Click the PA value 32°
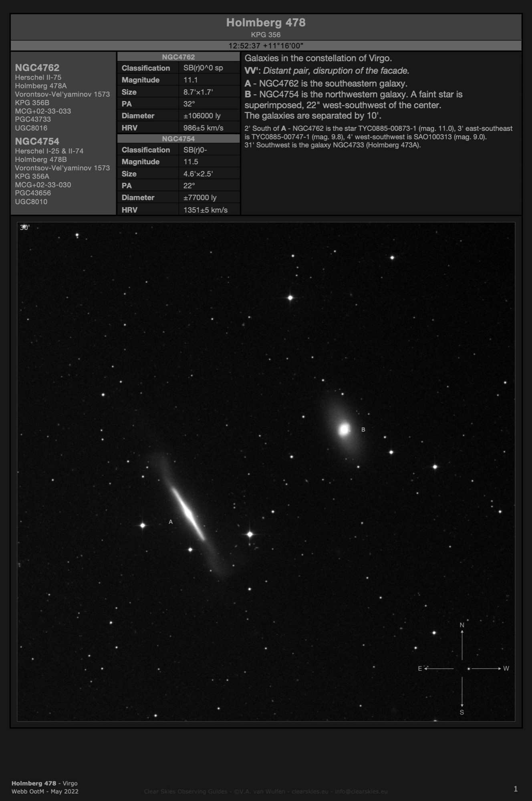The image size is (532, 801). (x=189, y=104)
